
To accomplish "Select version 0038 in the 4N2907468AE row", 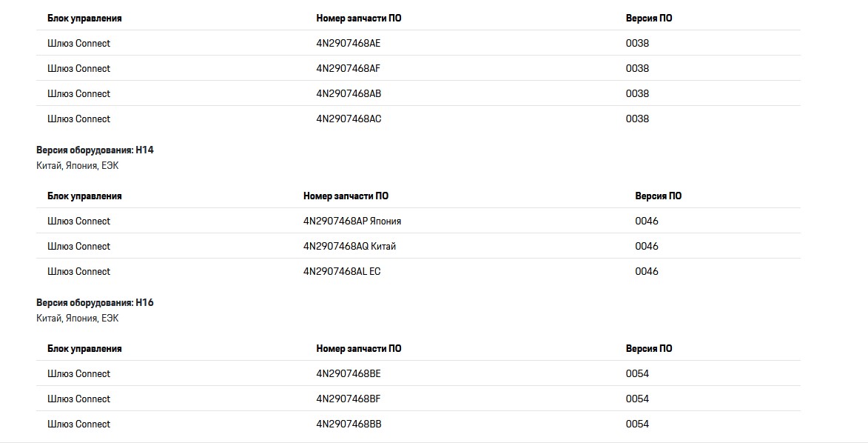I will (x=637, y=43).
